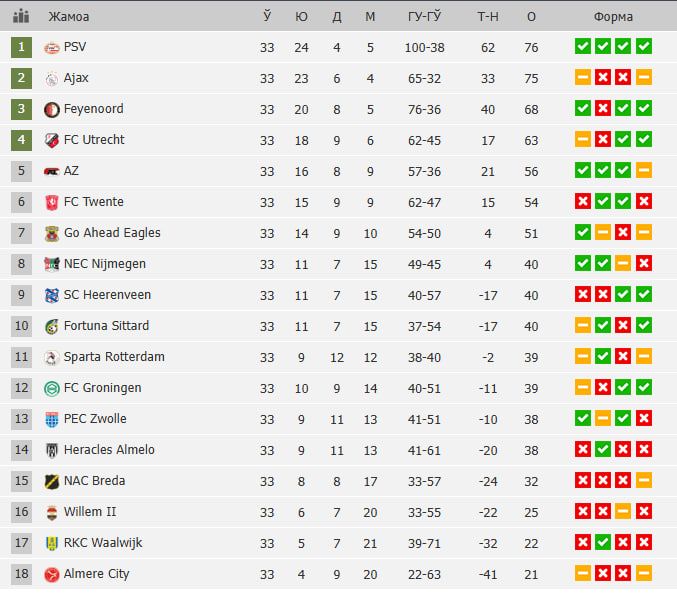Click the FC Groningen green logo
The height and width of the screenshot is (602, 677).
52,389
